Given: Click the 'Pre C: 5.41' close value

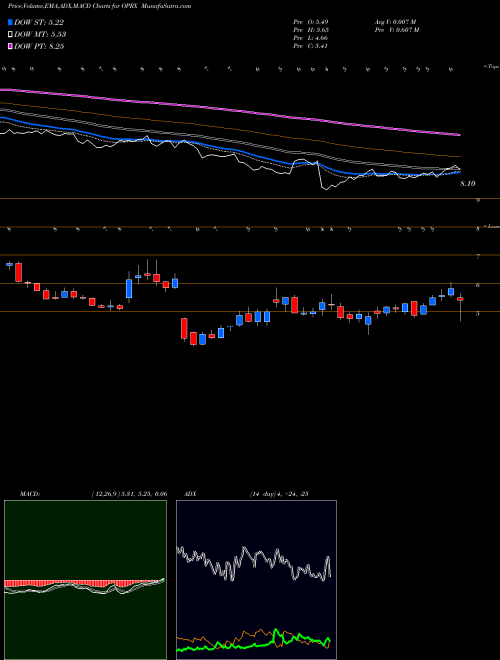Looking at the screenshot, I should tap(311, 46).
